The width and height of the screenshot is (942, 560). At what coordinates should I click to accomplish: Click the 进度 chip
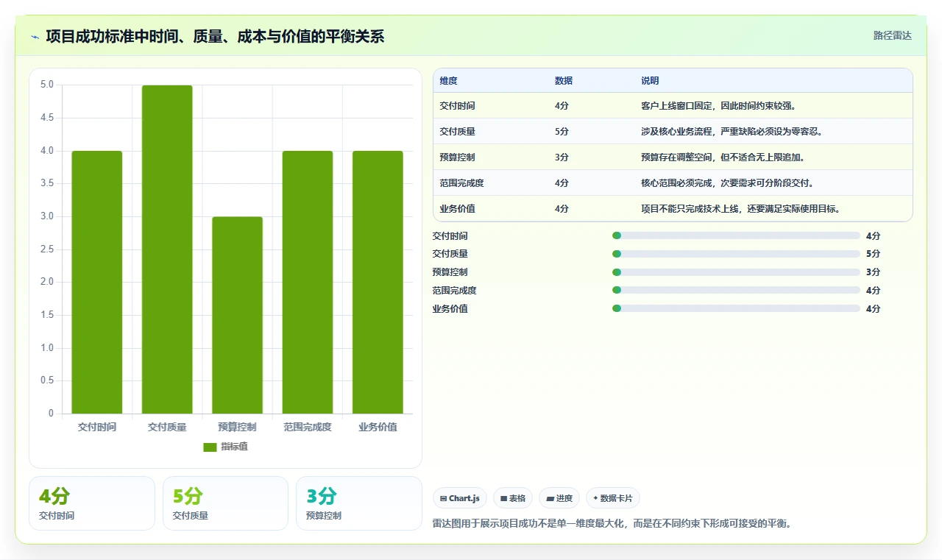(559, 498)
